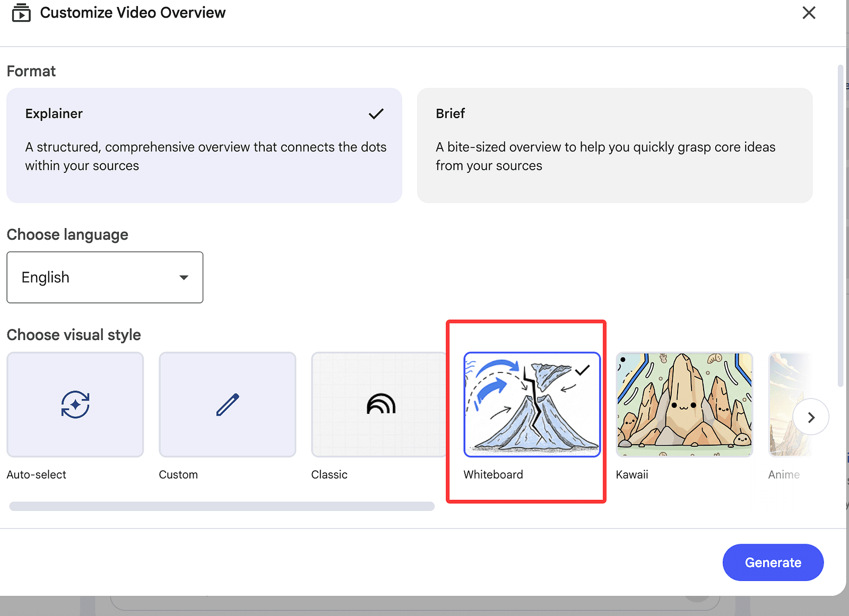Choose the Brief format option
The width and height of the screenshot is (849, 616).
pyautogui.click(x=614, y=145)
